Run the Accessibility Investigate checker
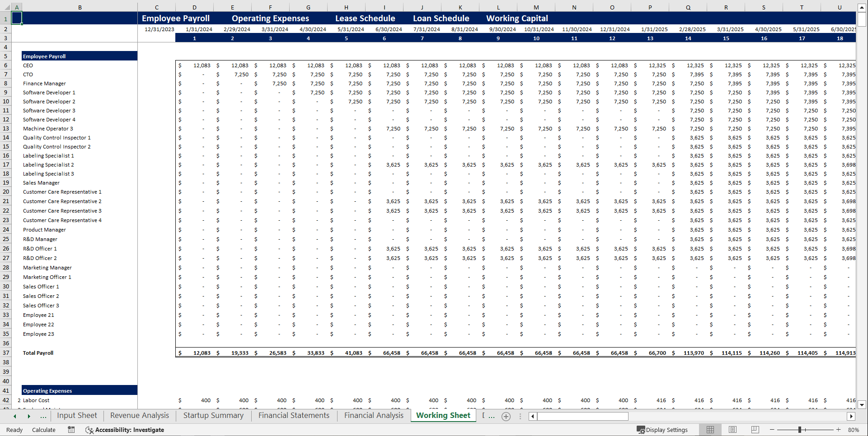 [x=125, y=430]
